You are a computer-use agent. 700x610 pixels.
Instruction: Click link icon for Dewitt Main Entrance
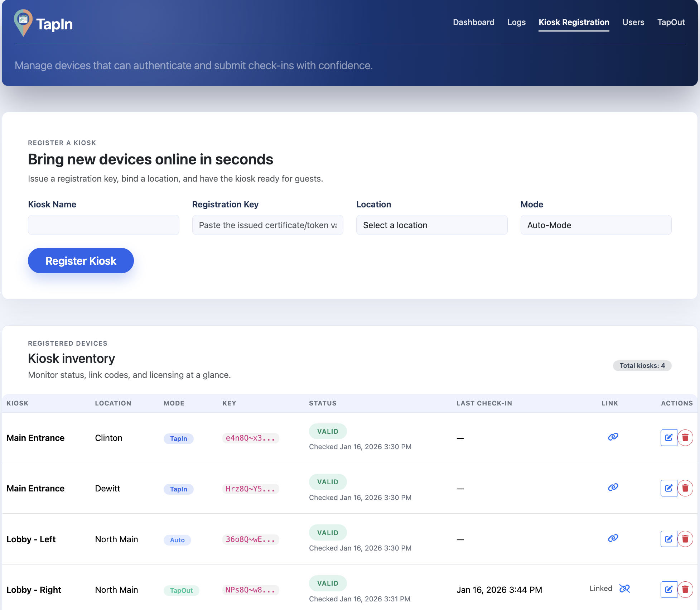click(613, 487)
